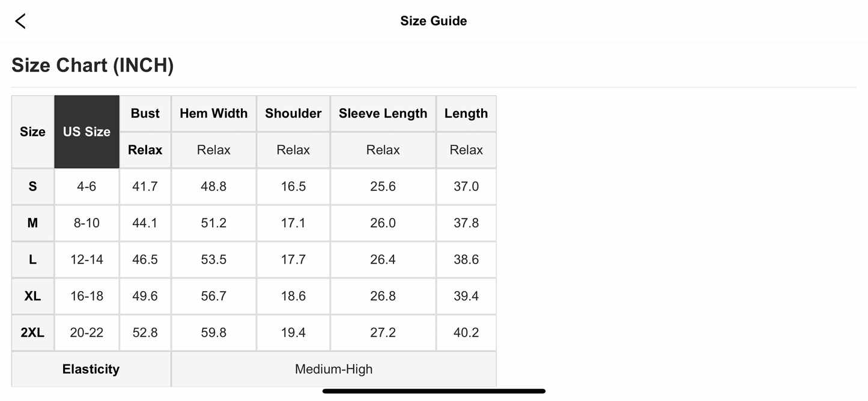Select the 20-22 US size cell

click(x=86, y=333)
